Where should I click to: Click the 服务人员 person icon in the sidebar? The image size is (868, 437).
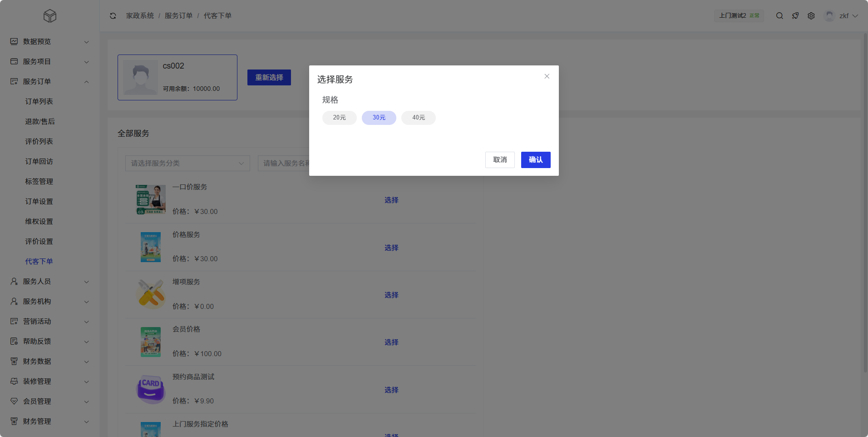[14, 282]
